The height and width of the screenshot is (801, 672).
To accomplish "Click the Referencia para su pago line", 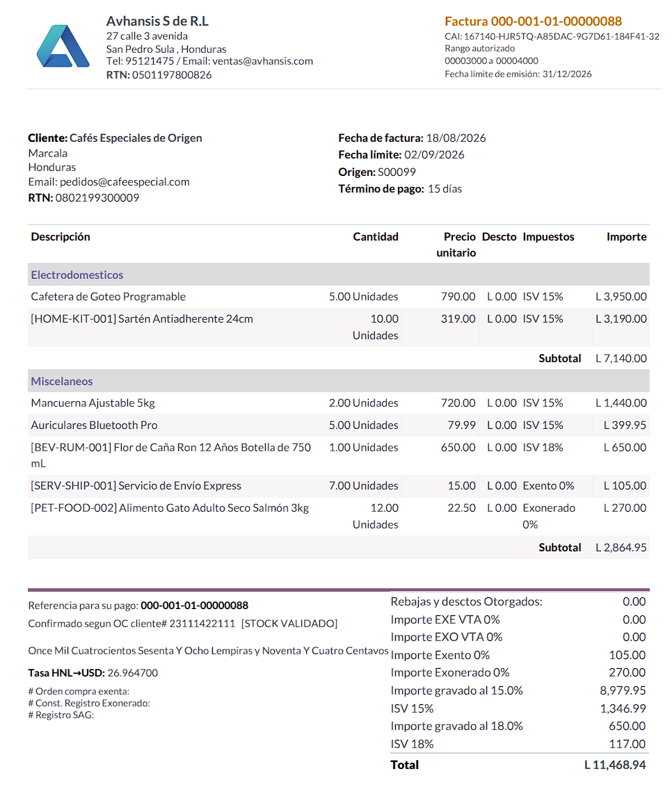I will click(138, 606).
